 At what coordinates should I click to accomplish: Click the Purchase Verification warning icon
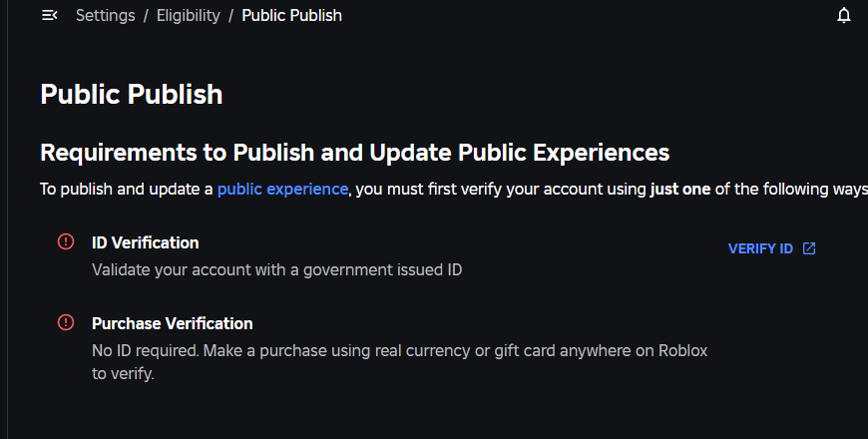click(x=66, y=322)
